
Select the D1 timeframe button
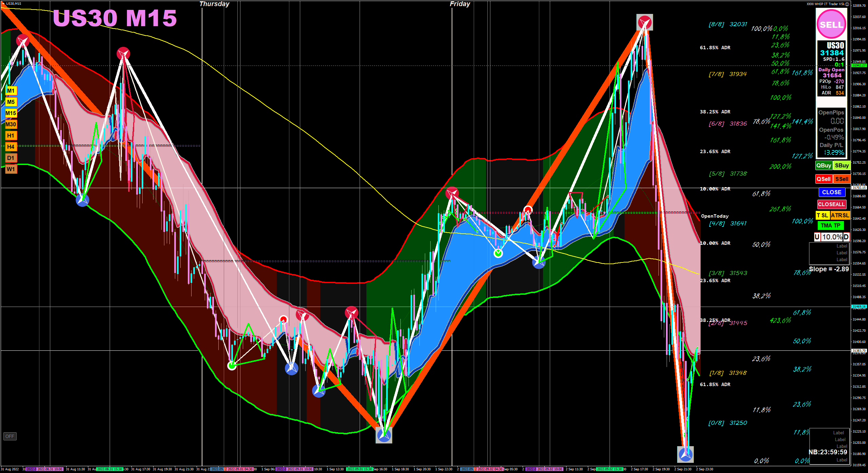[x=11, y=158]
